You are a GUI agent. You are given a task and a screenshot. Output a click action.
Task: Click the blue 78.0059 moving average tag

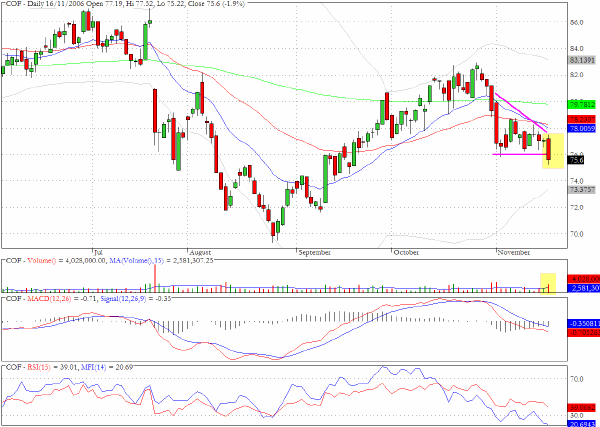tap(582, 129)
